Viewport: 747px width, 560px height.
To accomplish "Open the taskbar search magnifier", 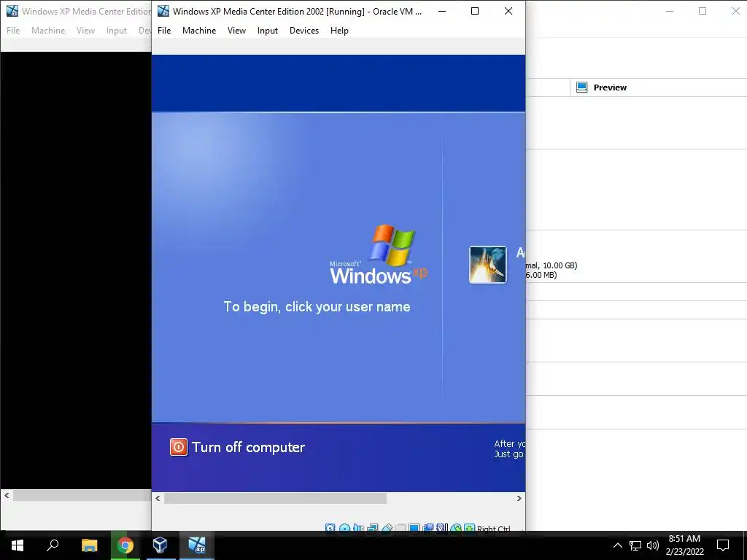I will [53, 545].
